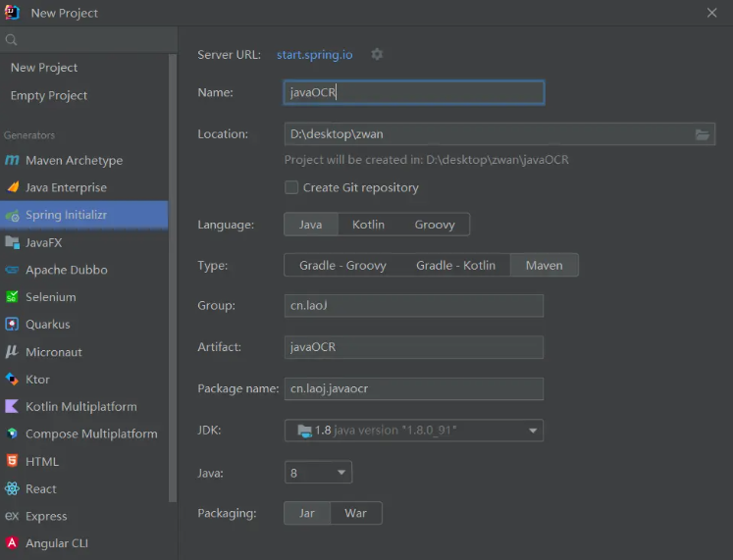
Task: Choose the Selenium generator icon
Action: 12,297
